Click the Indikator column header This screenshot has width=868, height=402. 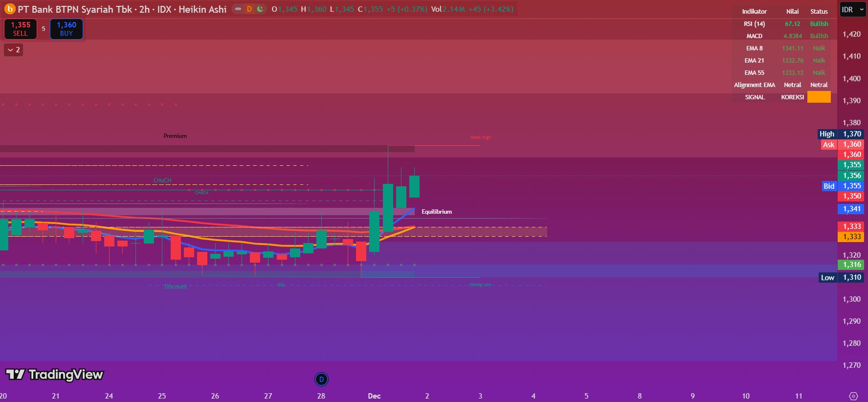click(755, 12)
